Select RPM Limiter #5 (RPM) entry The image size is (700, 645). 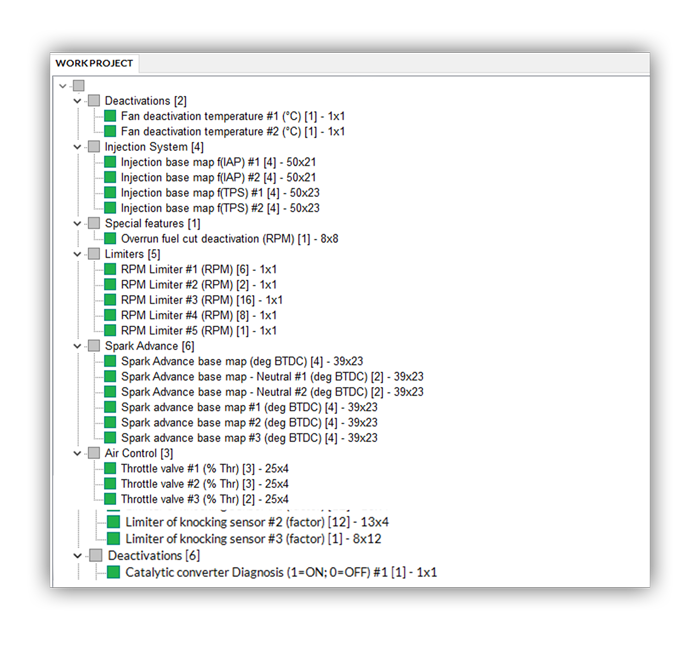coord(198,331)
